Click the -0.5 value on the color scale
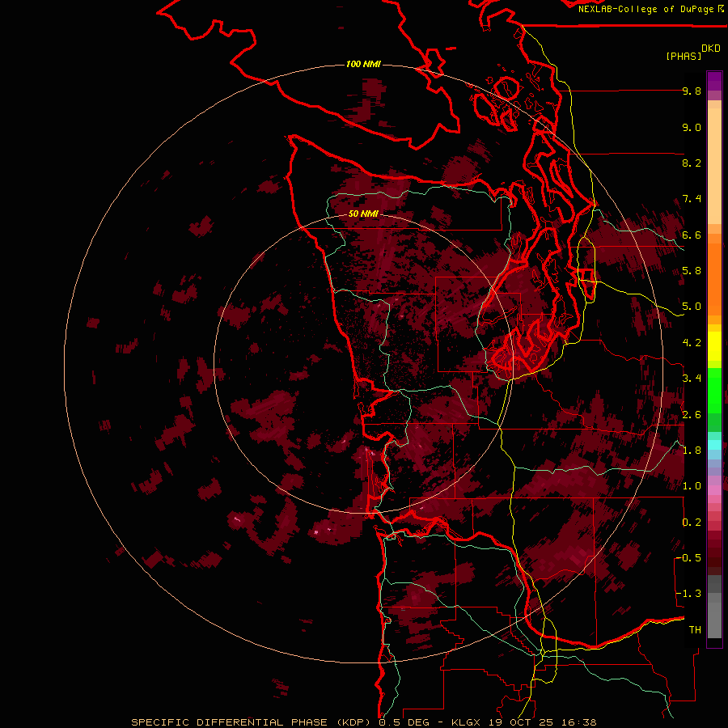The image size is (728, 728). click(x=688, y=558)
